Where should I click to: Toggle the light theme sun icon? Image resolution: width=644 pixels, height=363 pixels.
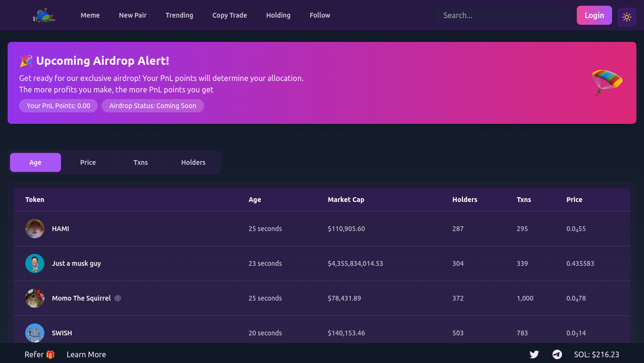click(x=626, y=17)
